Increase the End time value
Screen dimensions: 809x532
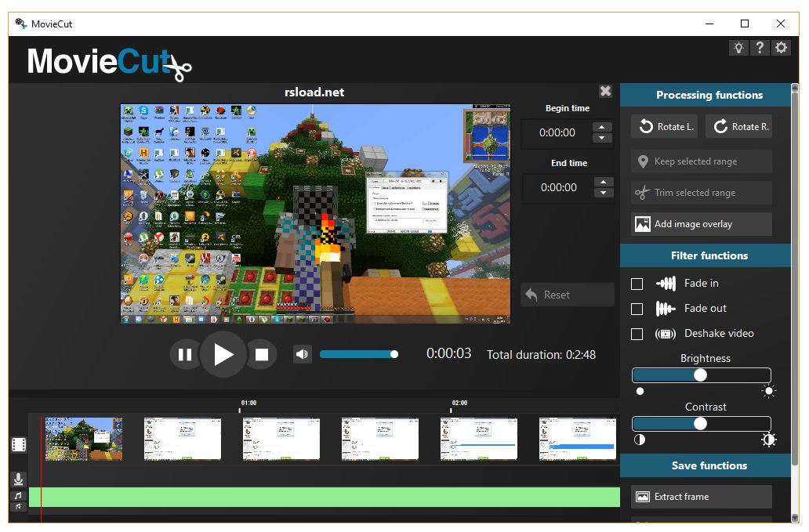click(603, 182)
